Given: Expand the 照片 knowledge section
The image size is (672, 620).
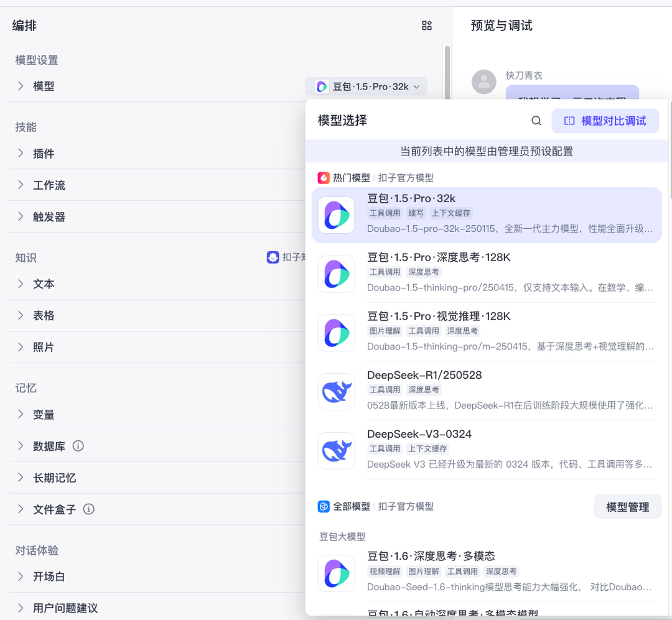Looking at the screenshot, I should [21, 347].
